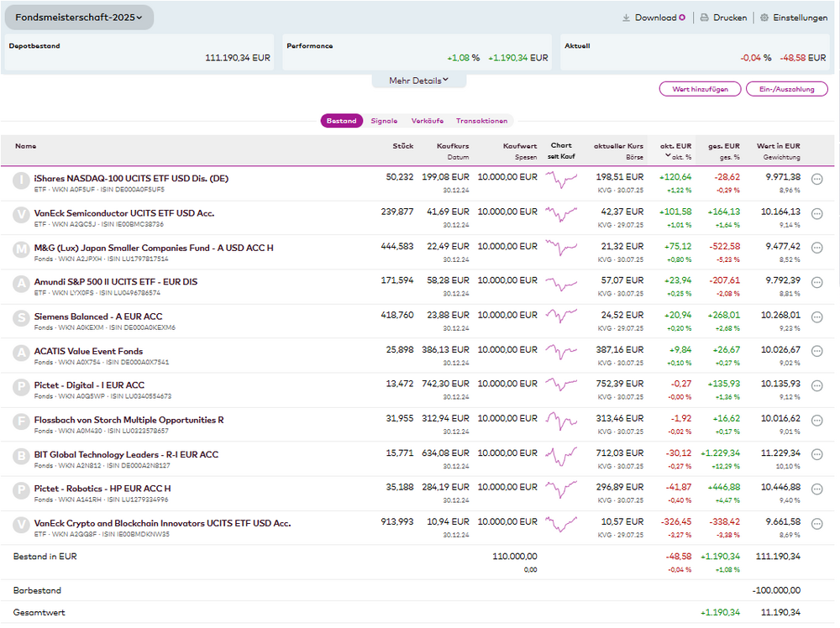
Task: Expand the Mehr Details section
Action: (x=418, y=81)
